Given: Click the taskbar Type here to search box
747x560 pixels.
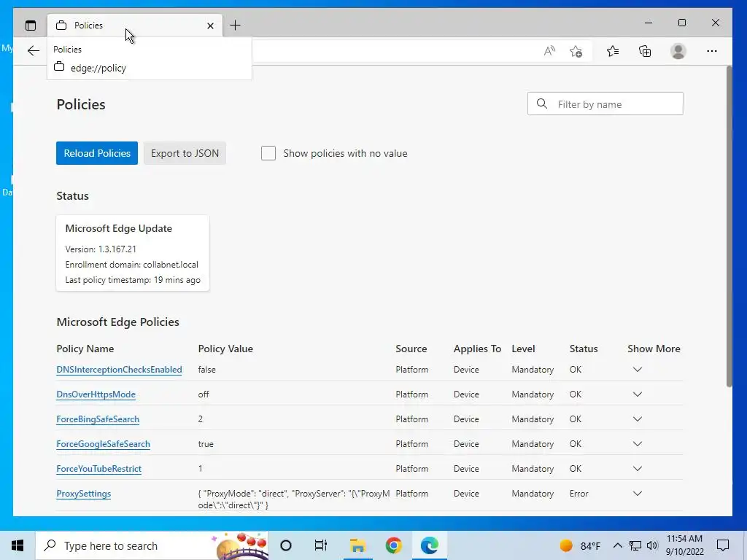Looking at the screenshot, I should point(152,545).
